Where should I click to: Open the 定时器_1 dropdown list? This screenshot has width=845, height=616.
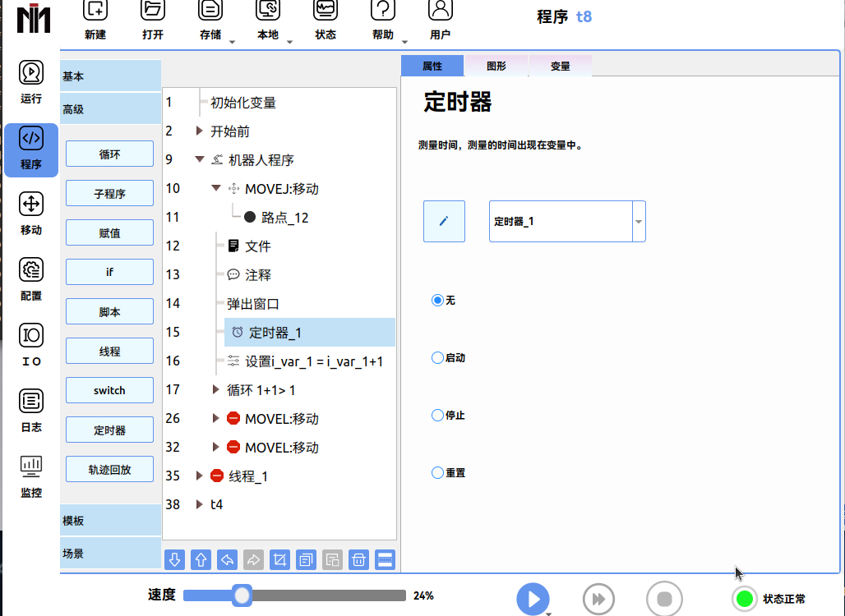(x=639, y=222)
